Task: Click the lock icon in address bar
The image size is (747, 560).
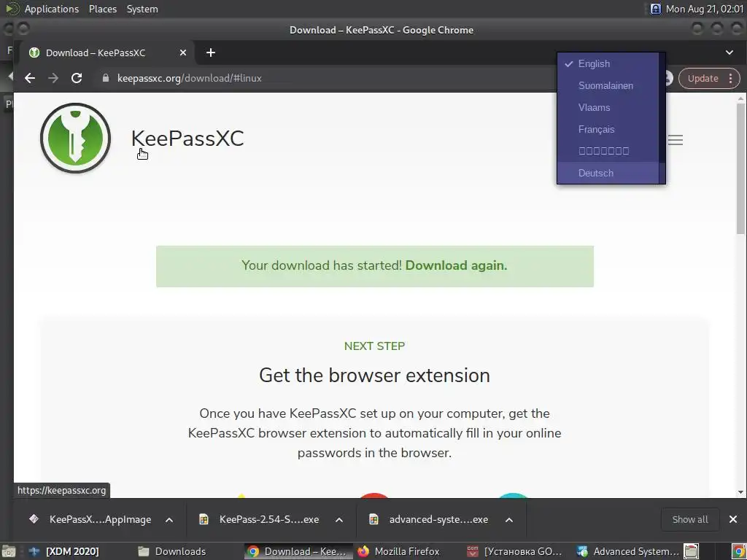Action: (106, 78)
